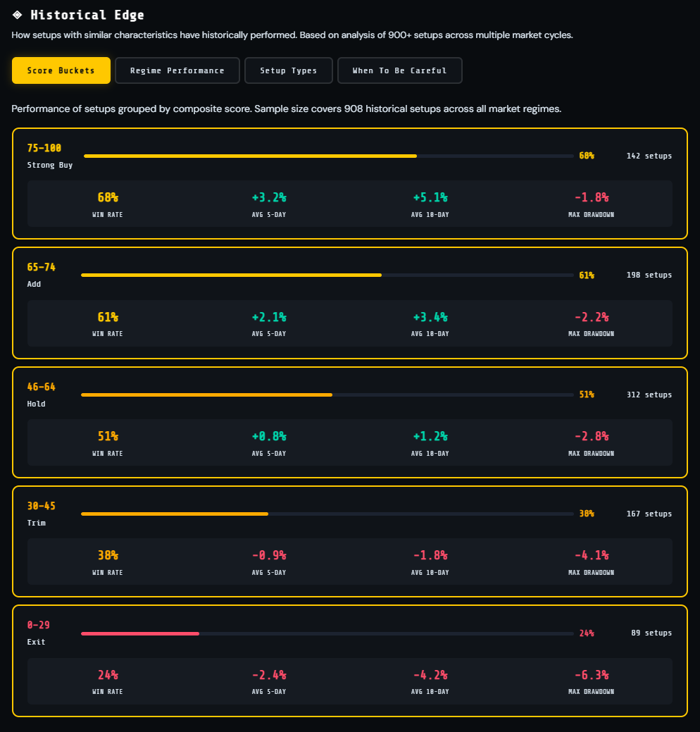700x732 pixels.
Task: Click the +1.2% avg 10-day value
Action: pos(430,436)
